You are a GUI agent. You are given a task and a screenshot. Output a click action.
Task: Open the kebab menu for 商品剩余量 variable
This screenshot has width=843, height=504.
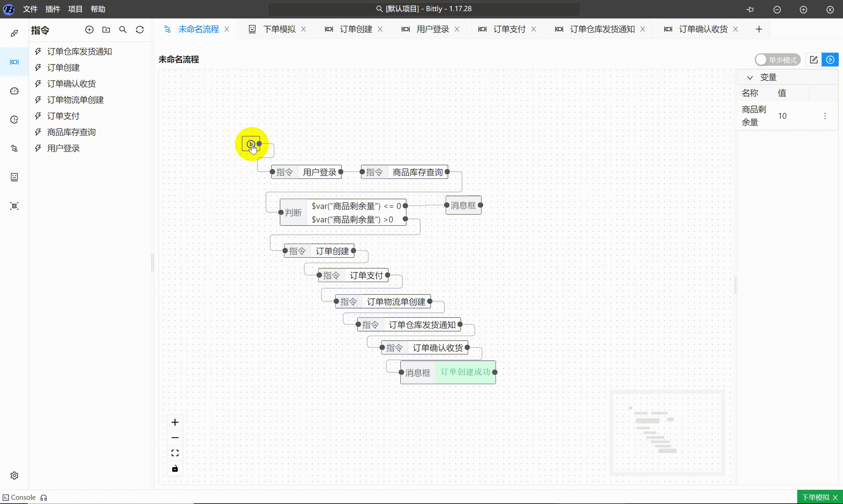[x=825, y=116]
